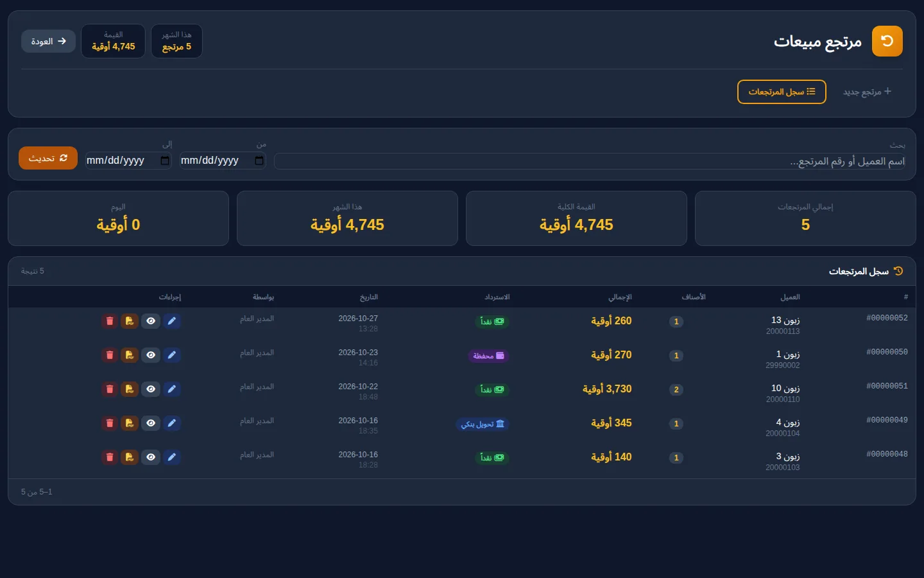This screenshot has height=578, width=924.
Task: View details of return #00000048
Action: point(151,457)
